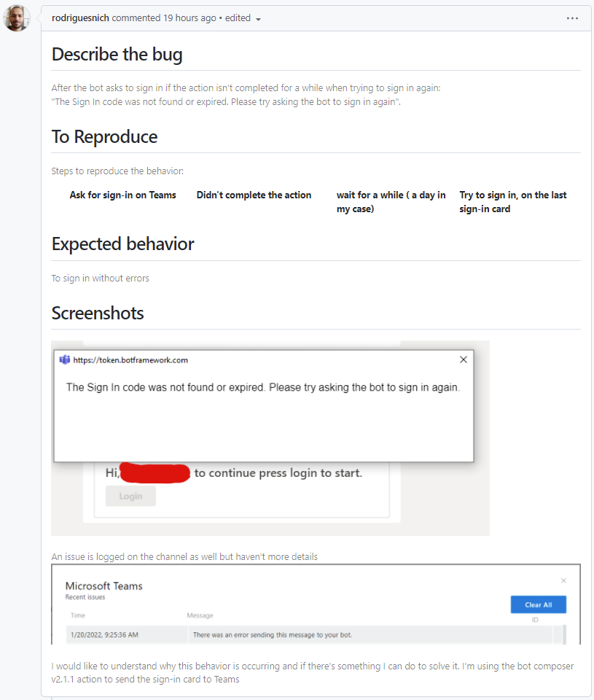Click 'The Sign In code was not found' popup message
This screenshot has height=700, width=594.
[263, 387]
